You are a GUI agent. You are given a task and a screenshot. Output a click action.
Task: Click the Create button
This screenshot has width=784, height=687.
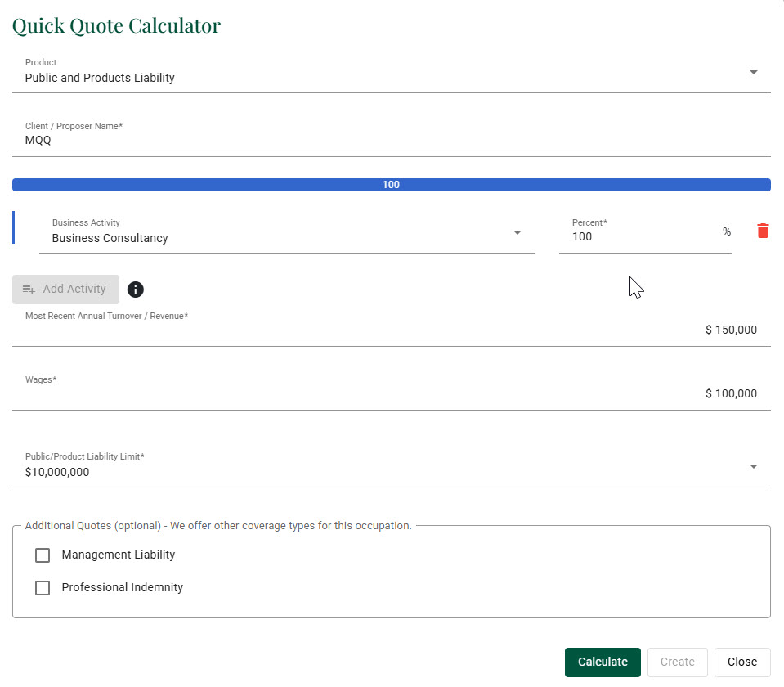[x=677, y=662]
